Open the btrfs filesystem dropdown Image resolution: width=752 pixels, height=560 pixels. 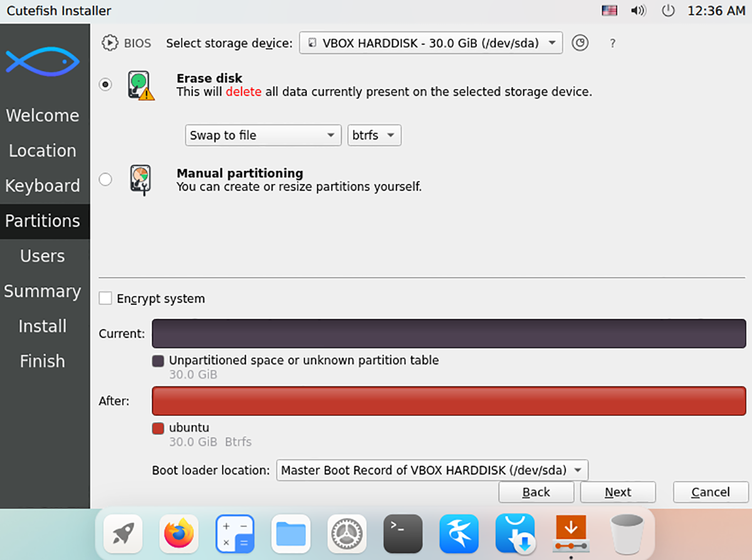click(375, 135)
